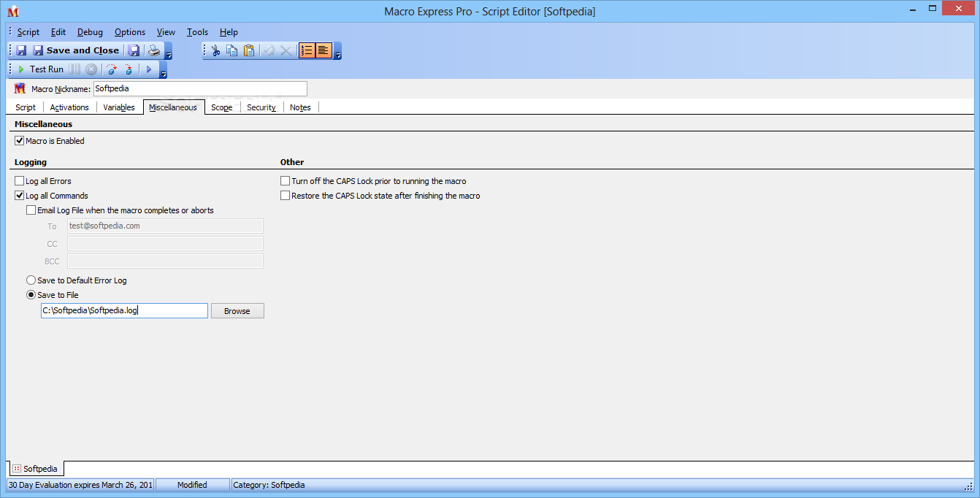Click the Browse button
This screenshot has width=980, height=498.
coord(237,311)
